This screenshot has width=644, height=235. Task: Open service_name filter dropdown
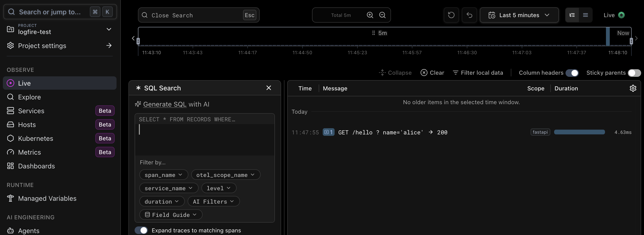coord(169,188)
